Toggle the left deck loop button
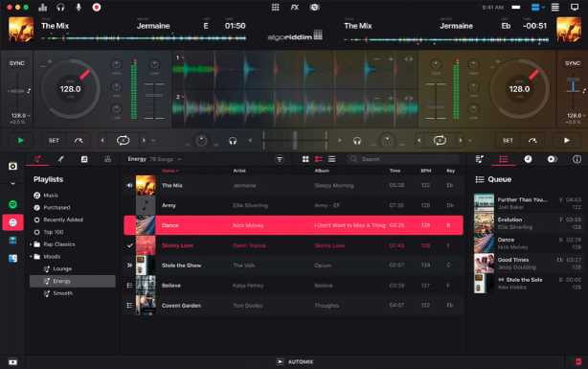 123,140
